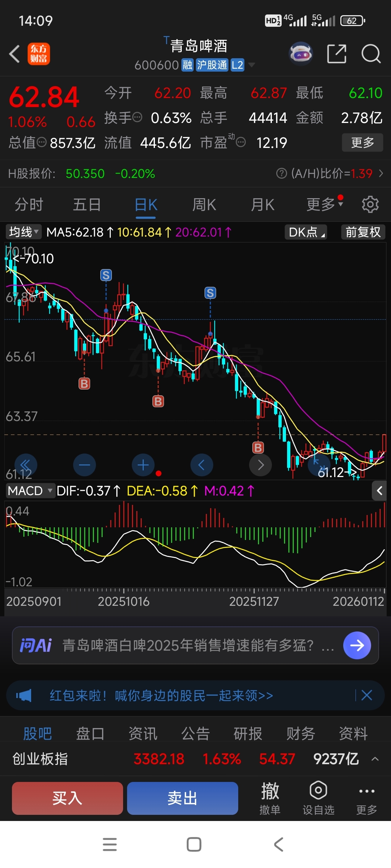
Task: Open the 公告 tab
Action: coord(195,733)
